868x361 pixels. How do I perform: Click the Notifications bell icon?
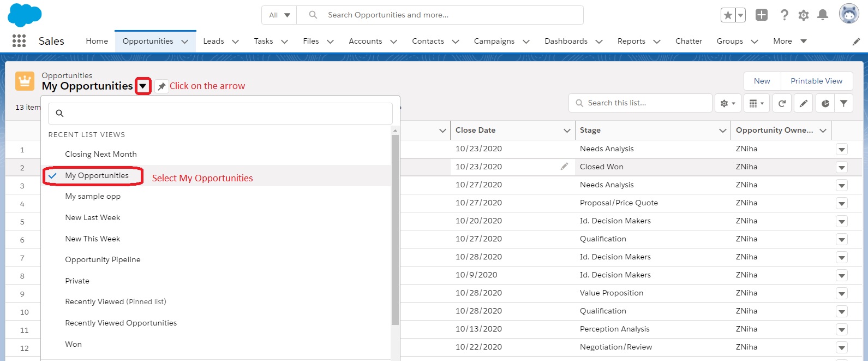[823, 15]
